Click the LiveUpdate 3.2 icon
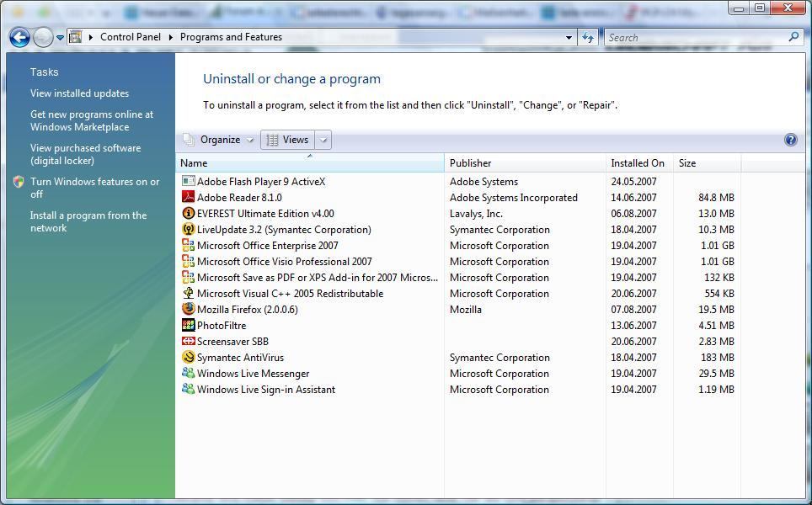This screenshot has height=505, width=812. click(x=189, y=229)
